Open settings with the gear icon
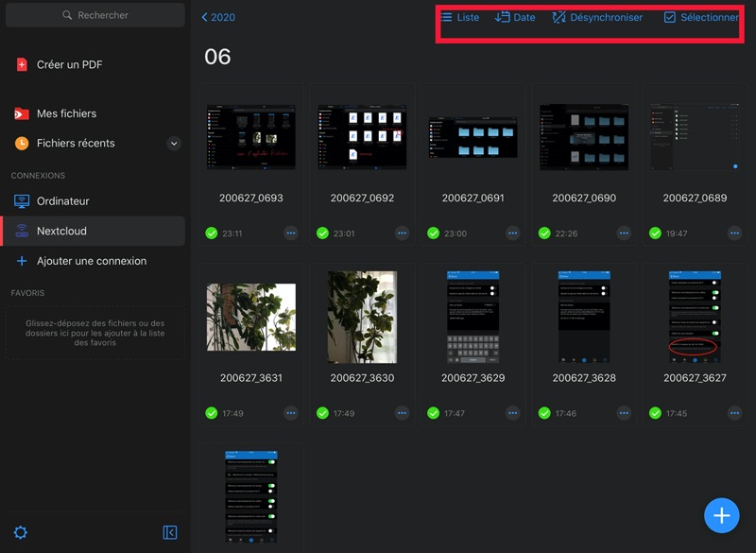 tap(20, 533)
